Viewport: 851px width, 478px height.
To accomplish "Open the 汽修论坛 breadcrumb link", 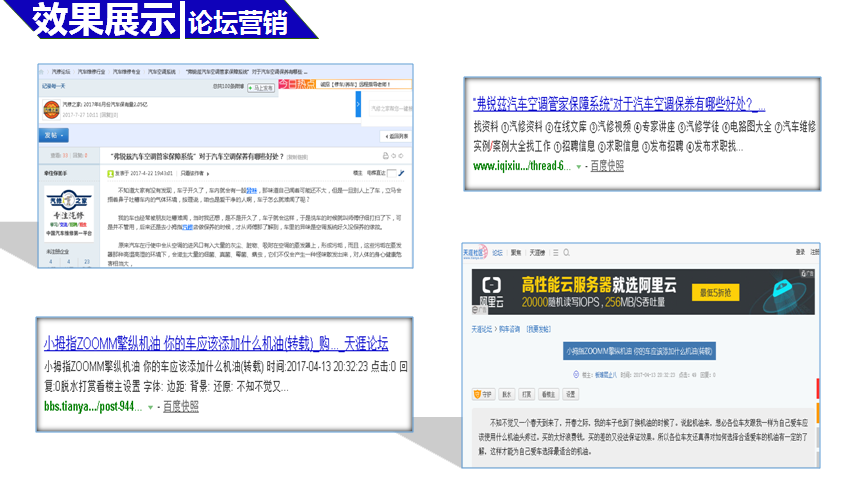I will coord(61,72).
